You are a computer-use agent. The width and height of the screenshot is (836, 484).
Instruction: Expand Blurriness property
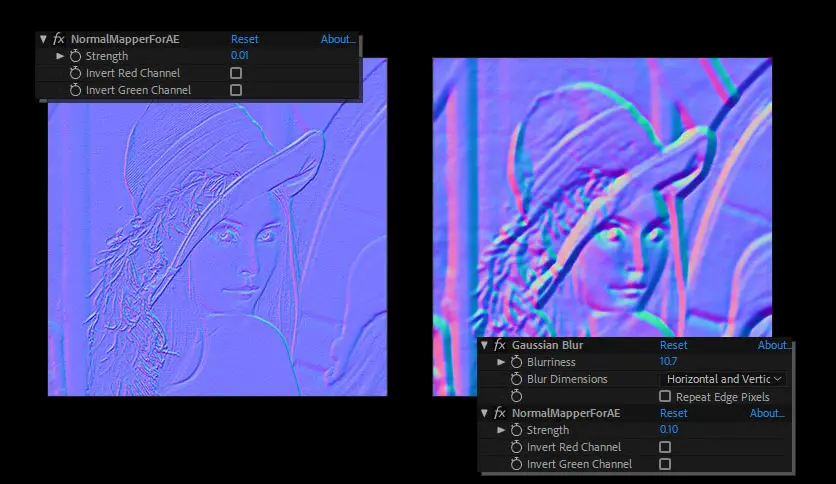[x=501, y=362]
